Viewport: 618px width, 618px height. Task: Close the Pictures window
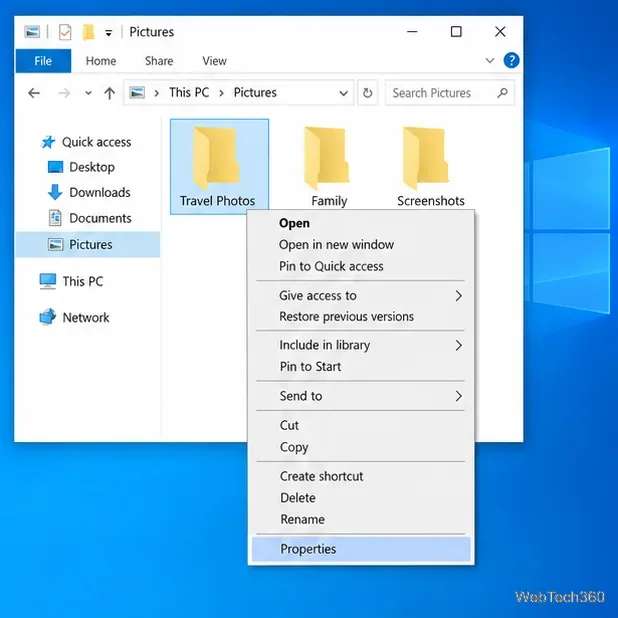click(x=500, y=32)
